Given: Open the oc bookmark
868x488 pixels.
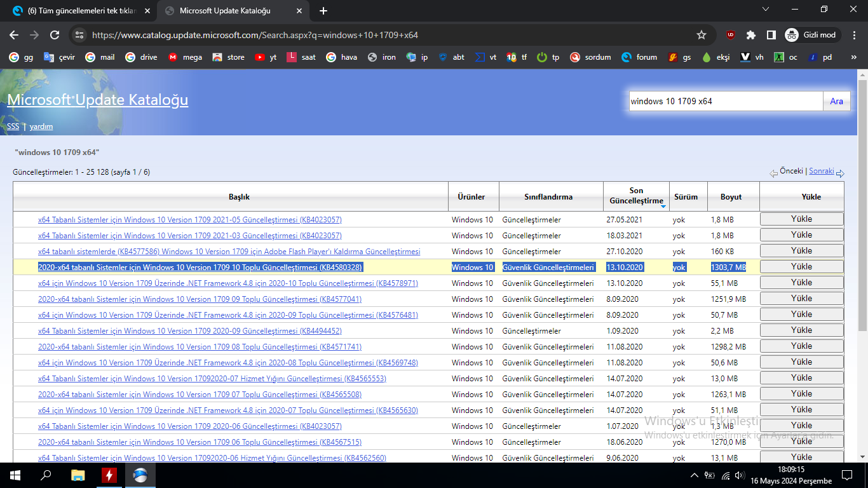Looking at the screenshot, I should coord(785,57).
